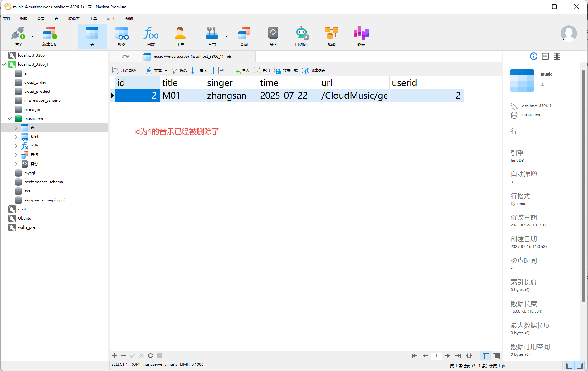Click the 筛选 filter button
This screenshot has width=588, height=371.
(x=179, y=70)
